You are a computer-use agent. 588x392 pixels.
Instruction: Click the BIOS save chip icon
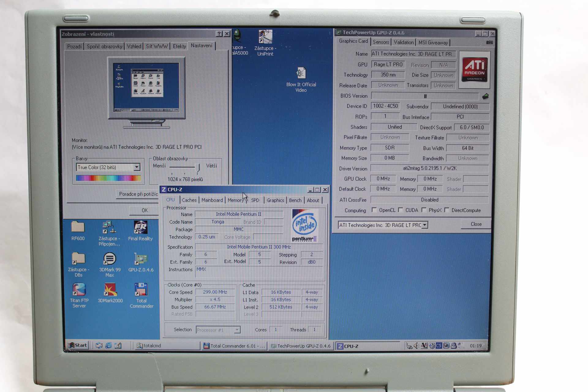click(485, 96)
